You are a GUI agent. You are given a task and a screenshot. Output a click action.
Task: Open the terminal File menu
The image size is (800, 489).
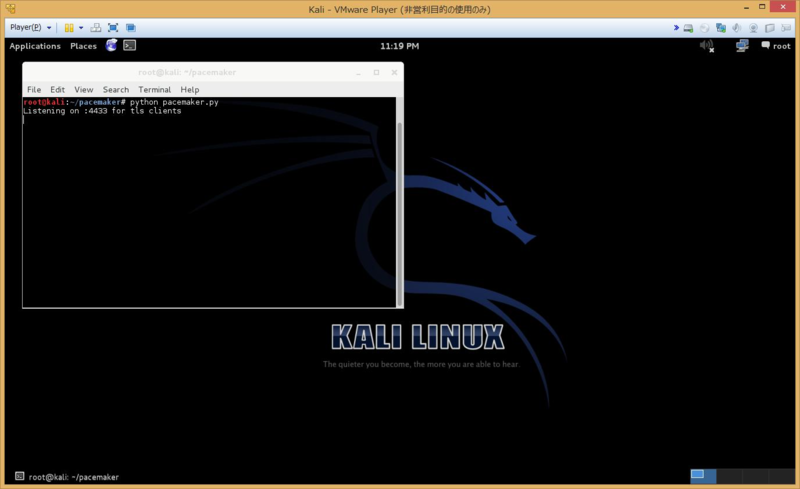(x=34, y=89)
